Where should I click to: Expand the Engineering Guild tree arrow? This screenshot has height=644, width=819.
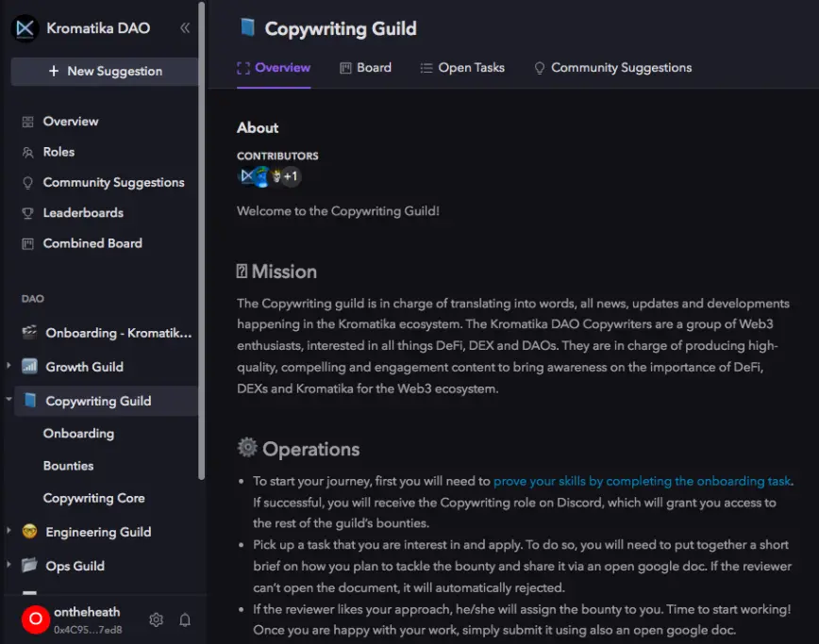tap(8, 530)
